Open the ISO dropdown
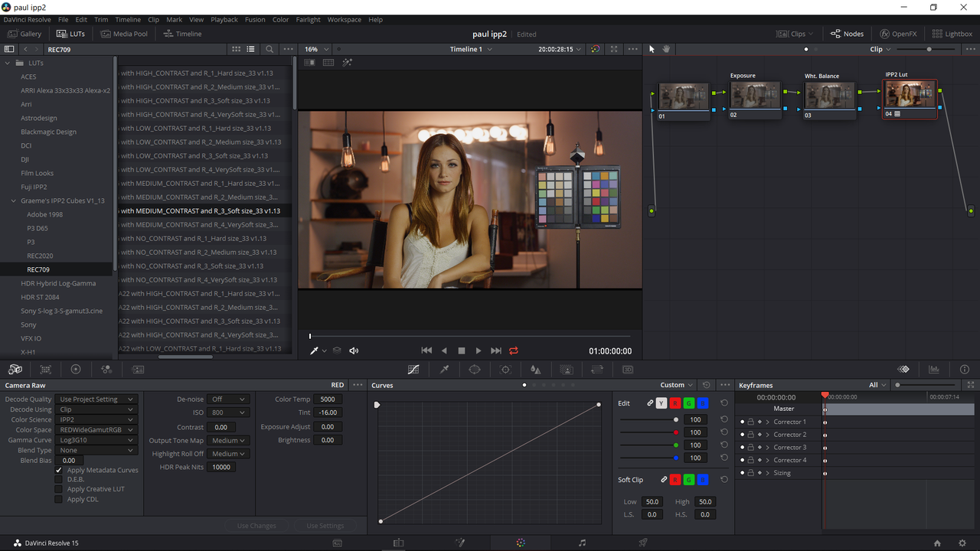The height and width of the screenshot is (551, 980). click(x=229, y=412)
